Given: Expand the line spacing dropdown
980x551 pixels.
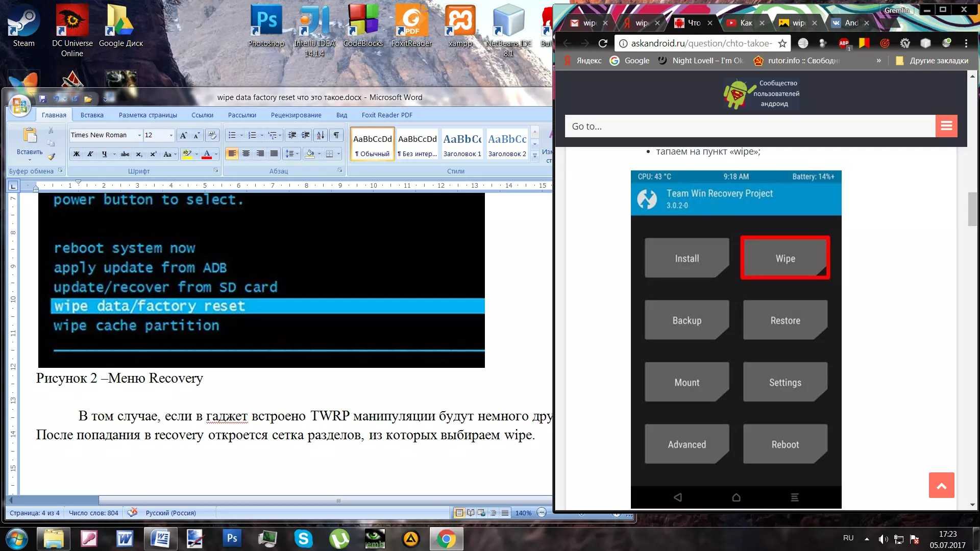Looking at the screenshot, I should point(297,154).
